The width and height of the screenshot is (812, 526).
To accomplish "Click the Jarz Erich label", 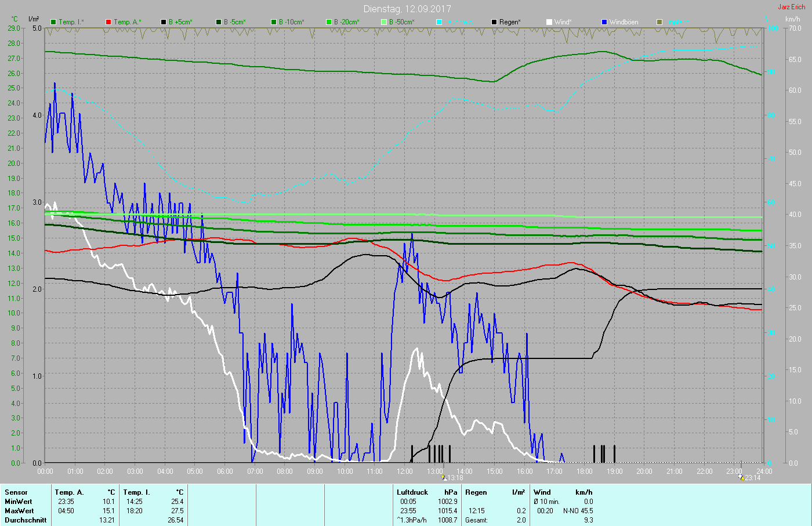I will [x=791, y=7].
